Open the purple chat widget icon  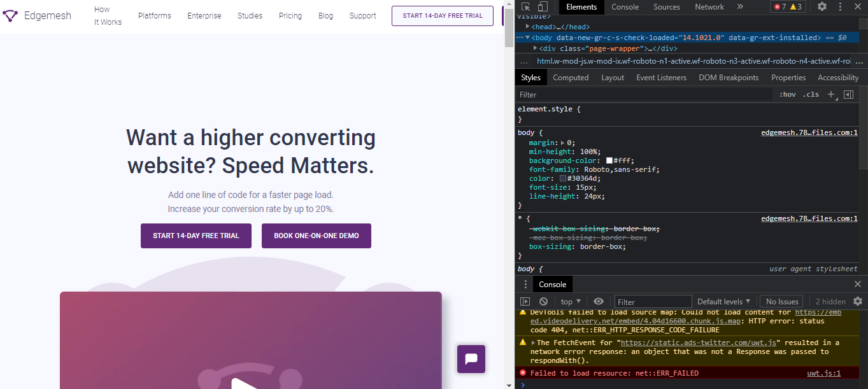tap(471, 359)
